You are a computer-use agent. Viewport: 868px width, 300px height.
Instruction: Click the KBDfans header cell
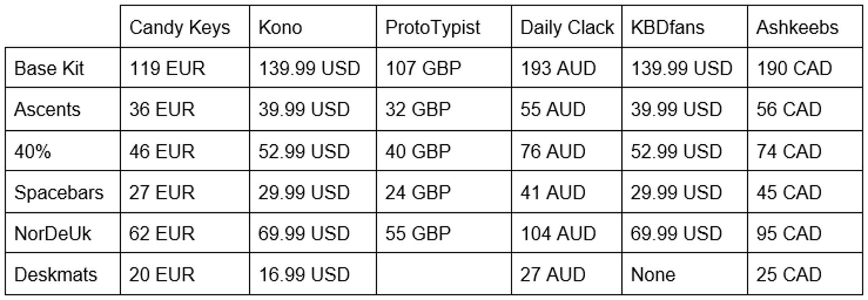pos(668,28)
